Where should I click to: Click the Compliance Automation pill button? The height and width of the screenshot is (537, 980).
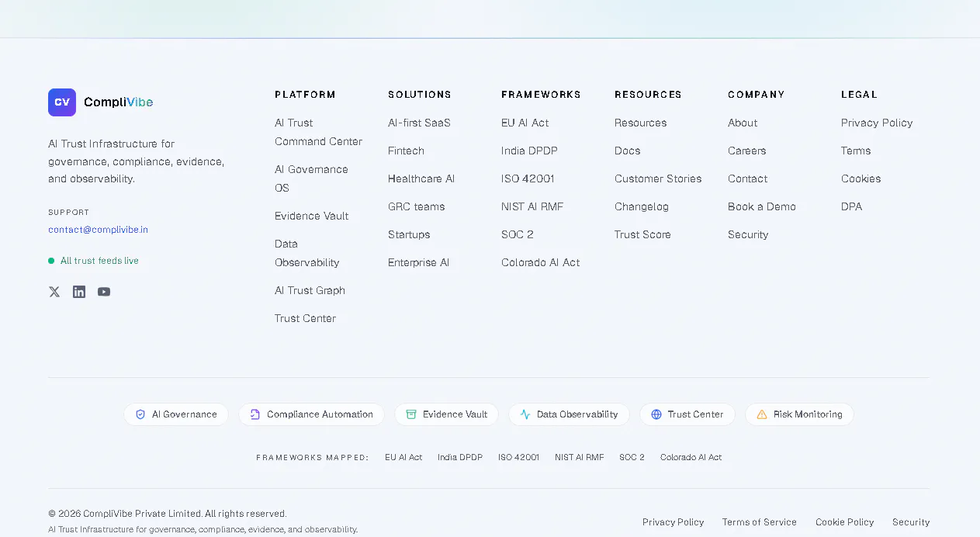[x=311, y=414]
